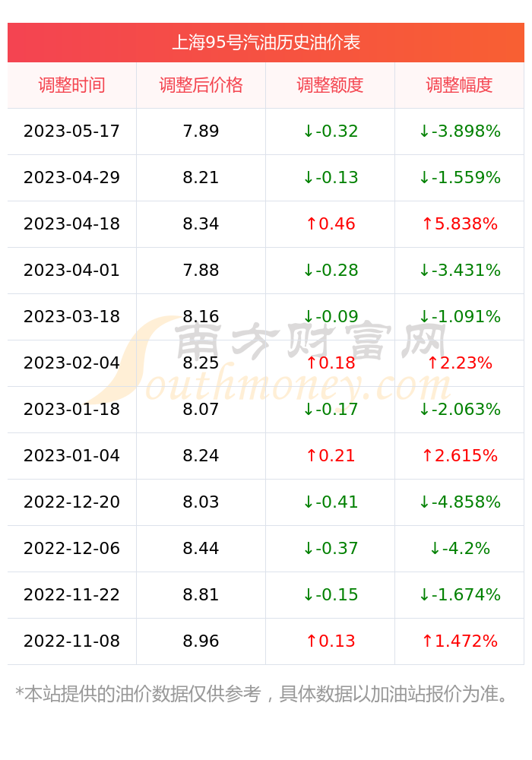Click the green ↓-0.32 adjustment value
532x760 pixels.
click(x=330, y=131)
